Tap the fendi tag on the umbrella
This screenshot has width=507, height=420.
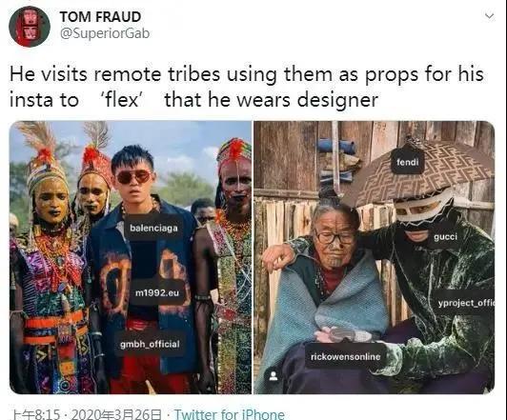[x=408, y=162]
